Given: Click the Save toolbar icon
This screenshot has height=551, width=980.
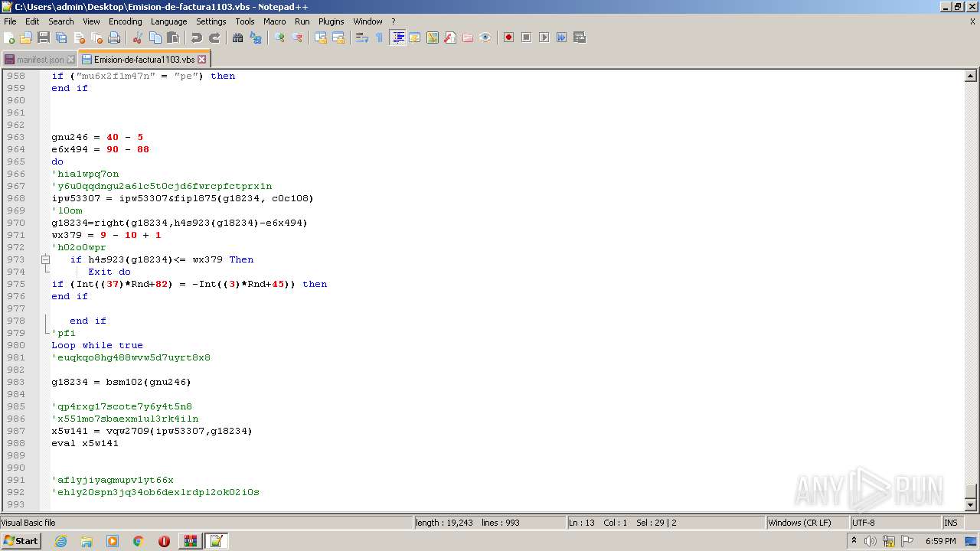Looking at the screenshot, I should [44, 37].
